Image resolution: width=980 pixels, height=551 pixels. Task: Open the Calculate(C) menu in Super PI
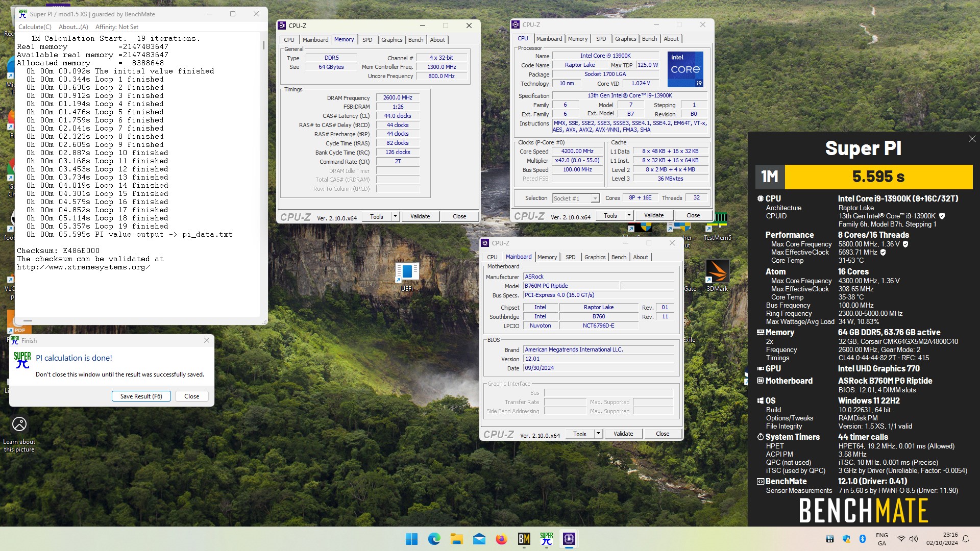click(x=35, y=27)
